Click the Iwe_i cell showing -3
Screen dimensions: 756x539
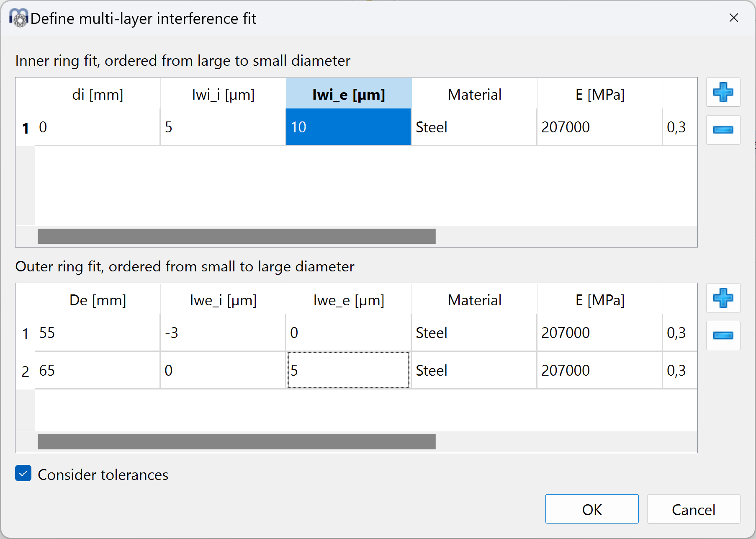[222, 333]
